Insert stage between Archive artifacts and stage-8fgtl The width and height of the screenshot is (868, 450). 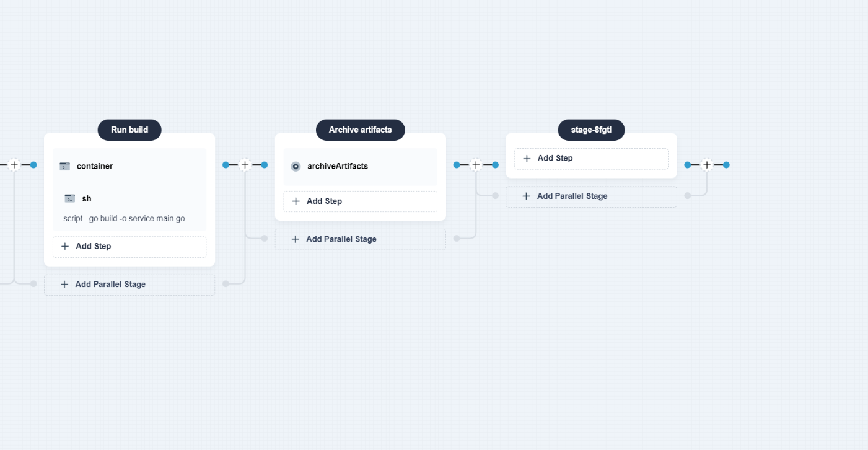(476, 165)
